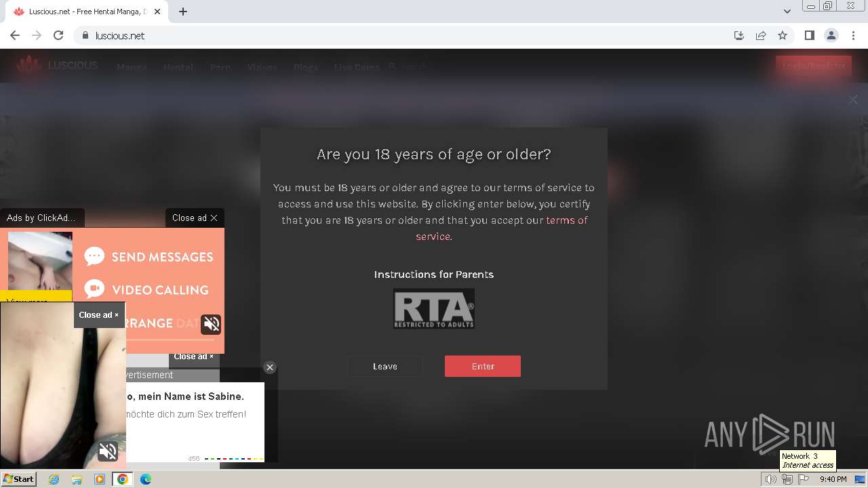Image resolution: width=868 pixels, height=488 pixels.
Task: Open the Hentai nav item
Action: pos(178,67)
